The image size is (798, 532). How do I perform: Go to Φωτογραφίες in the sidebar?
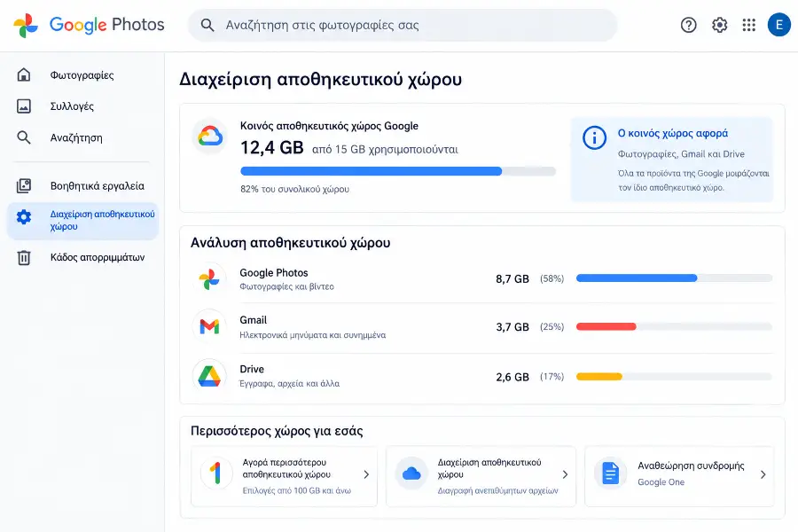click(x=82, y=75)
